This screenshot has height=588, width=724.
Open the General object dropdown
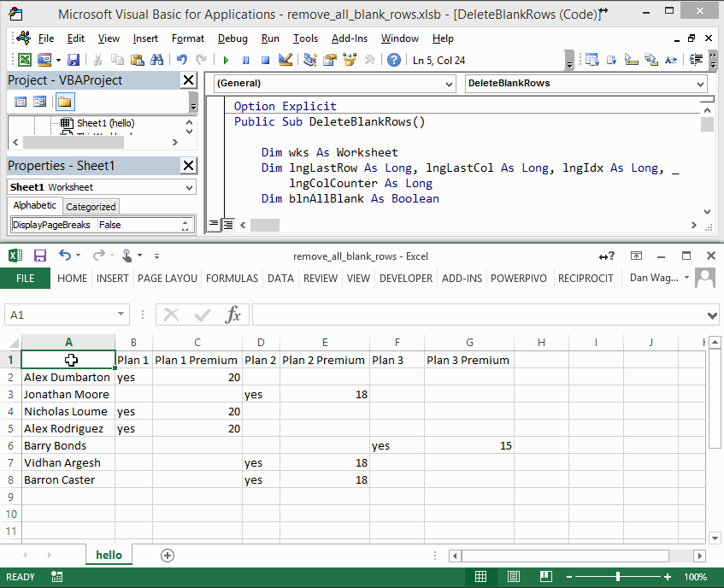coord(454,85)
